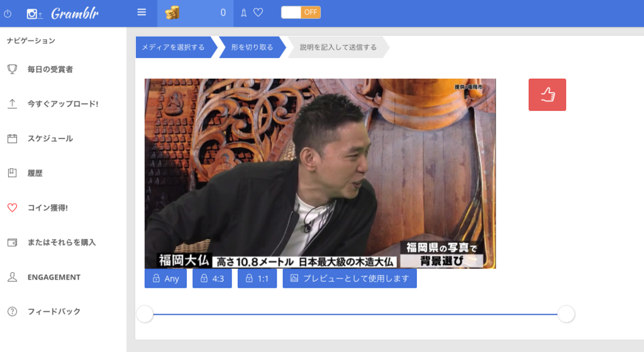Click the blue slider track between the handles
Screen dimensions: 644x352
coord(355,314)
